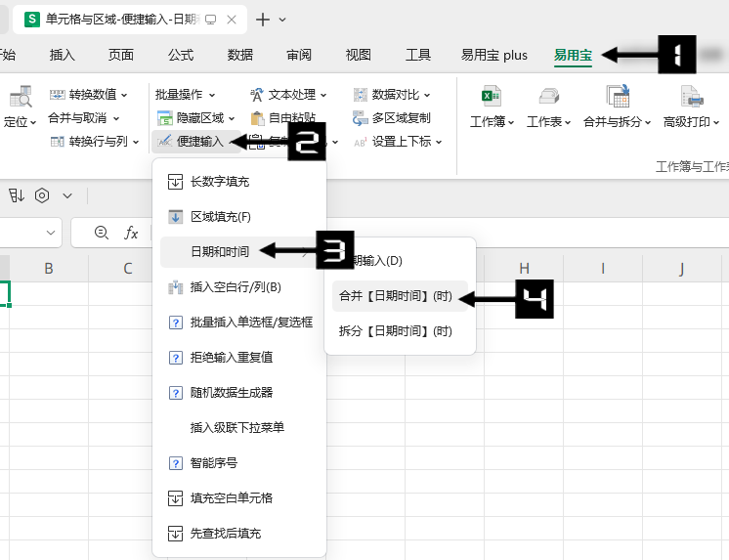Open the 文本处理 dropdown
This screenshot has height=560, width=729.
point(289,95)
